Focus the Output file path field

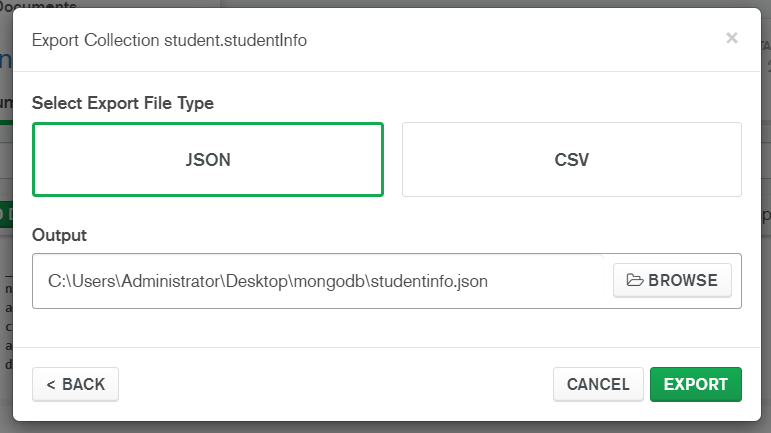coord(320,281)
